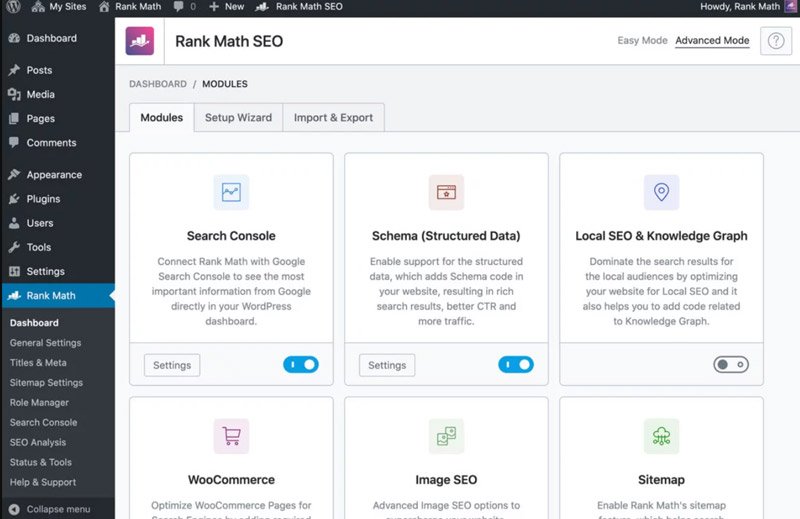Image resolution: width=800 pixels, height=519 pixels.
Task: Click the Image SEO module icon
Action: tap(446, 436)
